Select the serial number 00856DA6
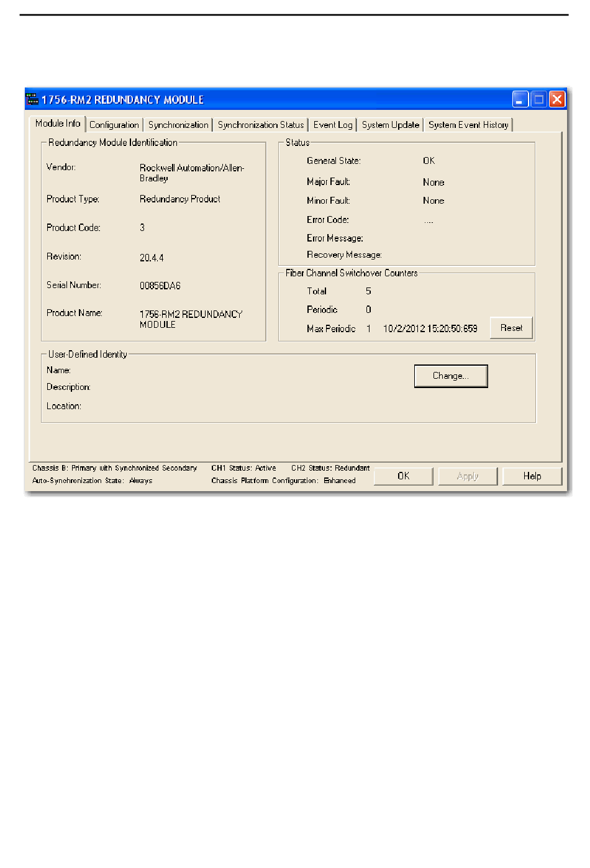590x868 pixels. tap(160, 286)
